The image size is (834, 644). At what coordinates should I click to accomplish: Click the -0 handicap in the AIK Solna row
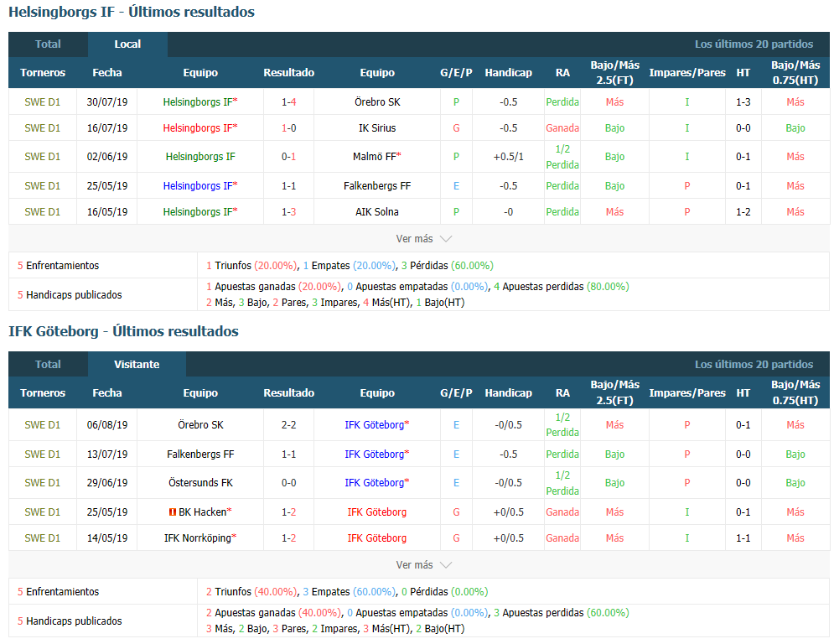(509, 212)
